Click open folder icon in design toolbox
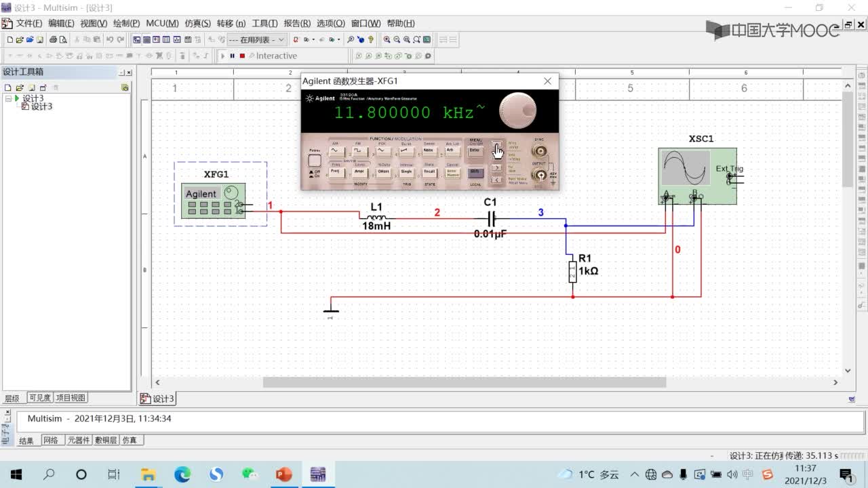Image resolution: width=868 pixels, height=488 pixels. pyautogui.click(x=20, y=87)
